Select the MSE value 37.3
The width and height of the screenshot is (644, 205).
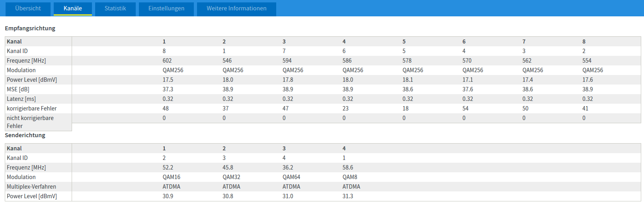(x=168, y=89)
